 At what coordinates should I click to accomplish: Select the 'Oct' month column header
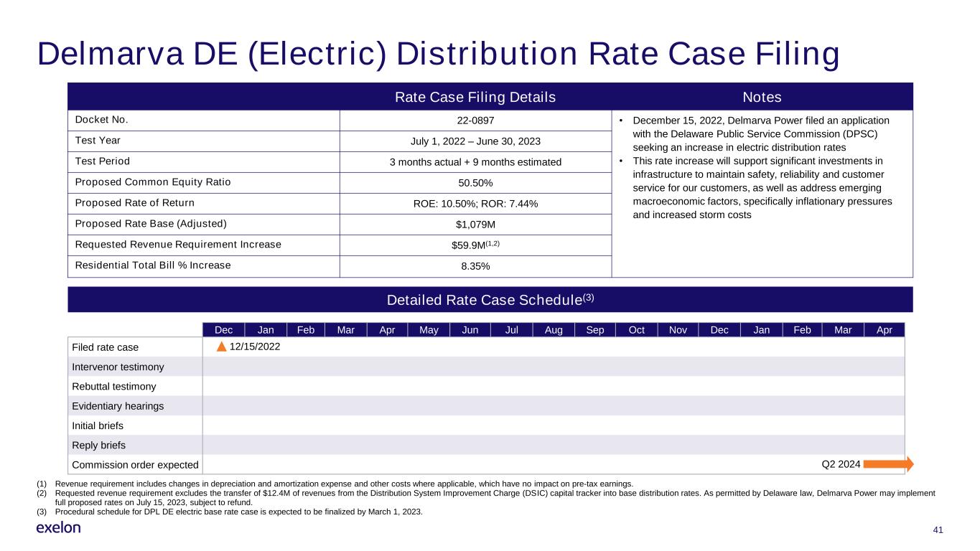pos(637,330)
